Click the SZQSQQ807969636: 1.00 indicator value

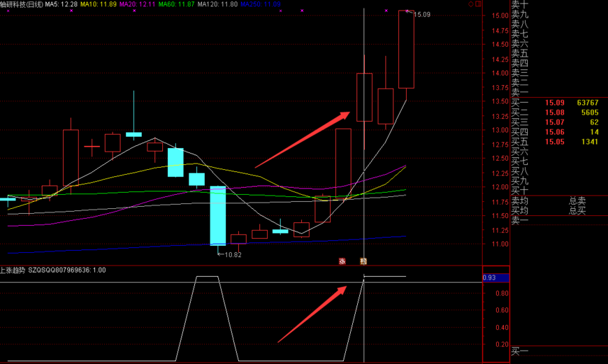pyautogui.click(x=66, y=270)
